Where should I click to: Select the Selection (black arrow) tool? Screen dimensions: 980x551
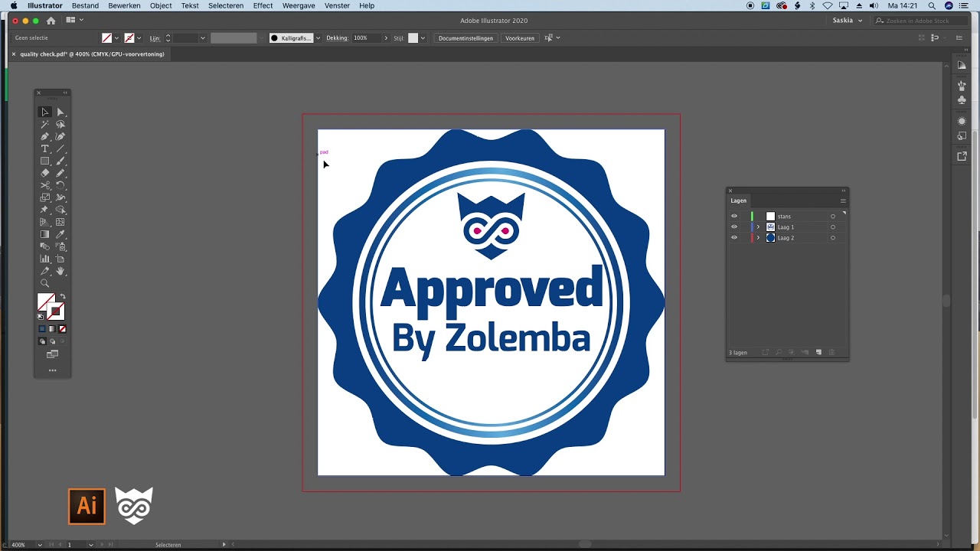(45, 112)
